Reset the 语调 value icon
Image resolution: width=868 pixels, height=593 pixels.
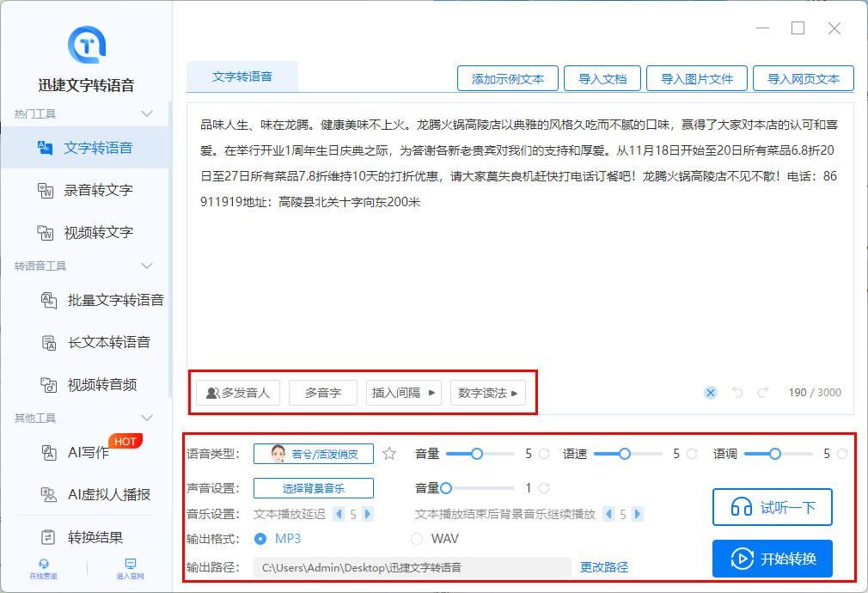[x=842, y=454]
